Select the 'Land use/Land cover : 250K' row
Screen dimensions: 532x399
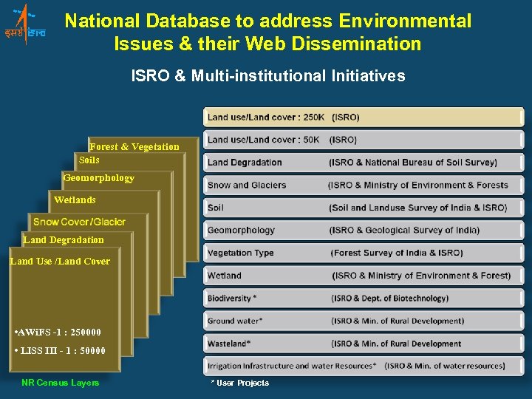tap(364, 117)
